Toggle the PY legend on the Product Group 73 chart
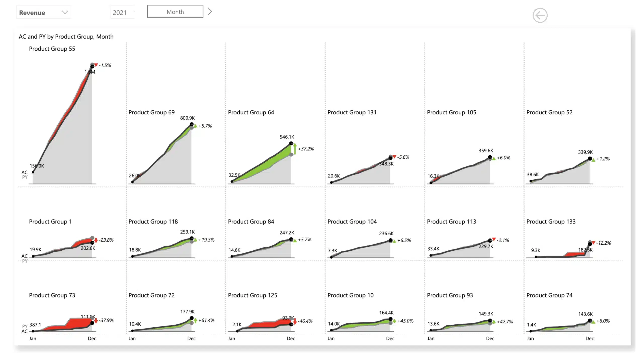The width and height of the screenshot is (644, 353). click(25, 326)
